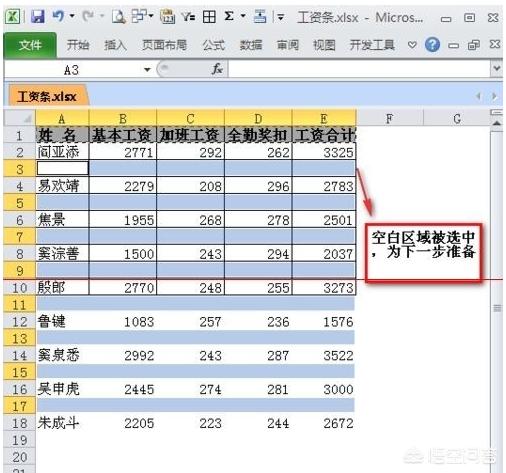Screen dimensions: 506x473
Task: Click the fx insert function button
Action: (x=217, y=69)
